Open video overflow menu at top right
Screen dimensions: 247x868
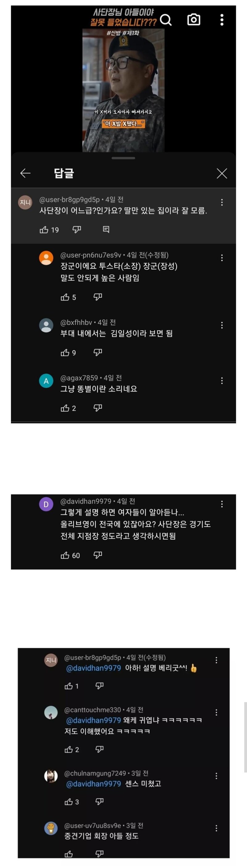[x=222, y=19]
